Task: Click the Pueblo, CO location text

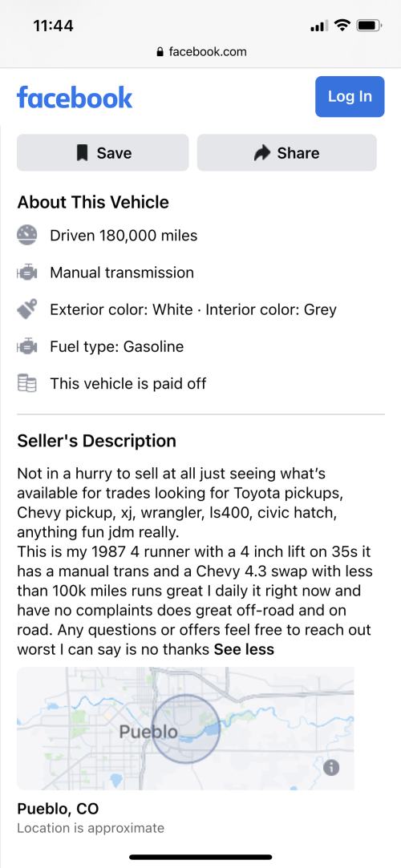Action: click(58, 809)
